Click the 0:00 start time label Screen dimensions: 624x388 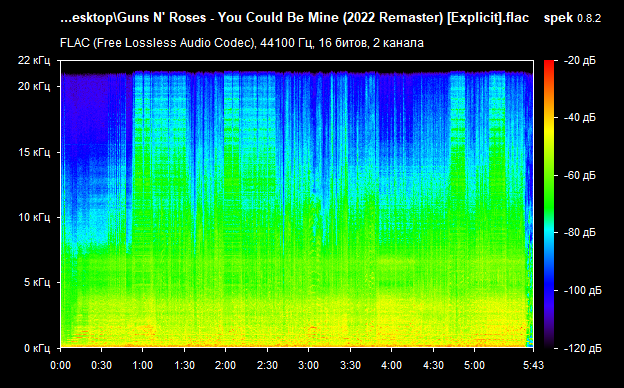(60, 365)
